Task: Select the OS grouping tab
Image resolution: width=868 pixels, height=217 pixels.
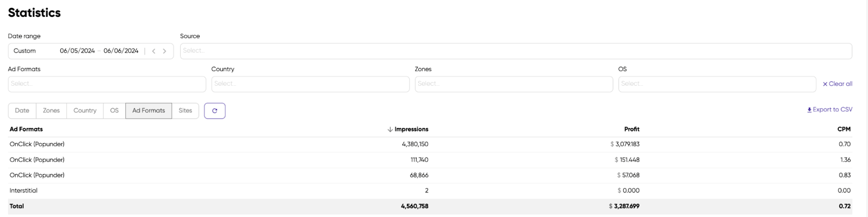Action: click(x=114, y=111)
